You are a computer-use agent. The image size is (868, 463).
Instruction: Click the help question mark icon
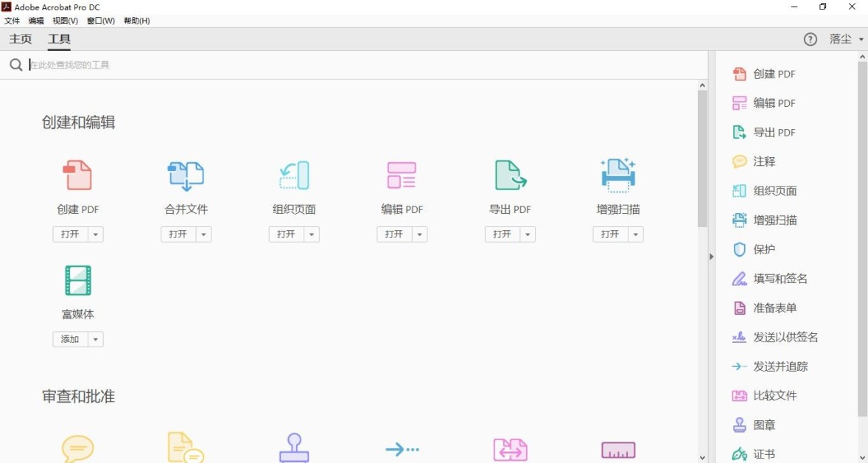point(810,39)
